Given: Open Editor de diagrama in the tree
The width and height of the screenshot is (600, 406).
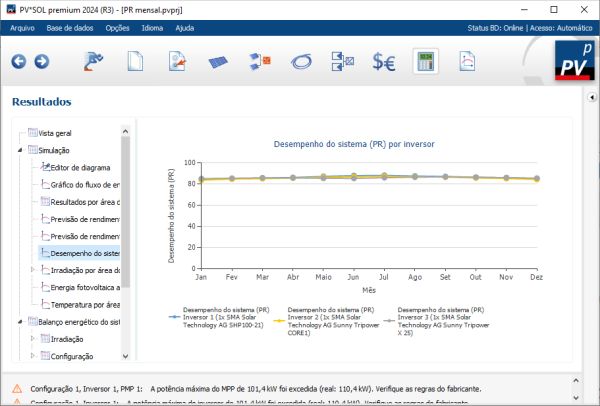Looking at the screenshot, I should 79,167.
